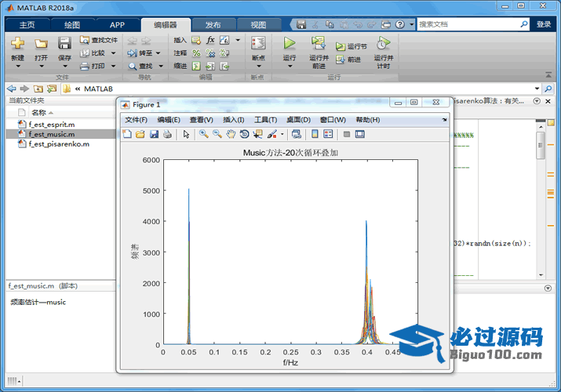Switch to the 绘图 Plots tab
Screen dimensions: 561x392
tap(72, 24)
